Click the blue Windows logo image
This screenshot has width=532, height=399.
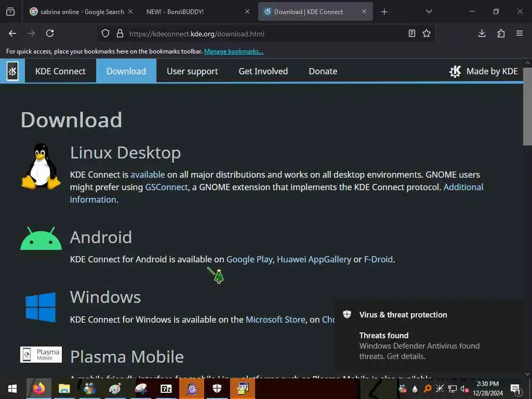coord(41,307)
